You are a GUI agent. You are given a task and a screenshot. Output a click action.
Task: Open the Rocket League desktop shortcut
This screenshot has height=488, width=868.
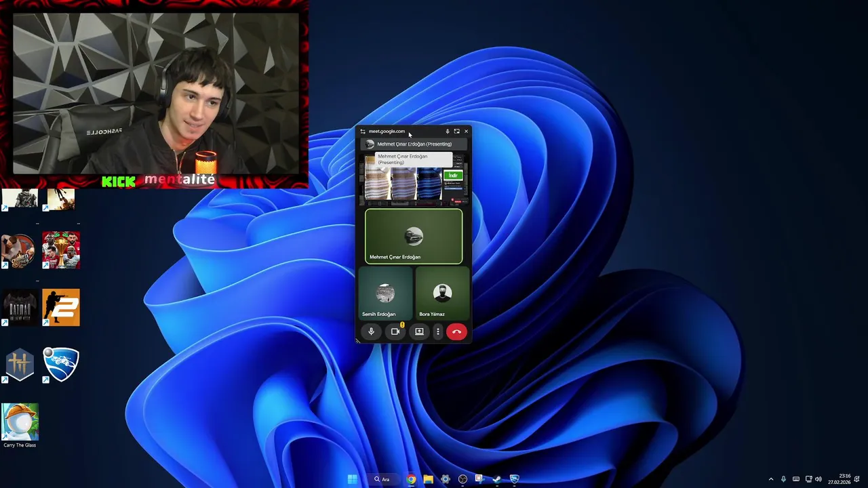tap(61, 365)
